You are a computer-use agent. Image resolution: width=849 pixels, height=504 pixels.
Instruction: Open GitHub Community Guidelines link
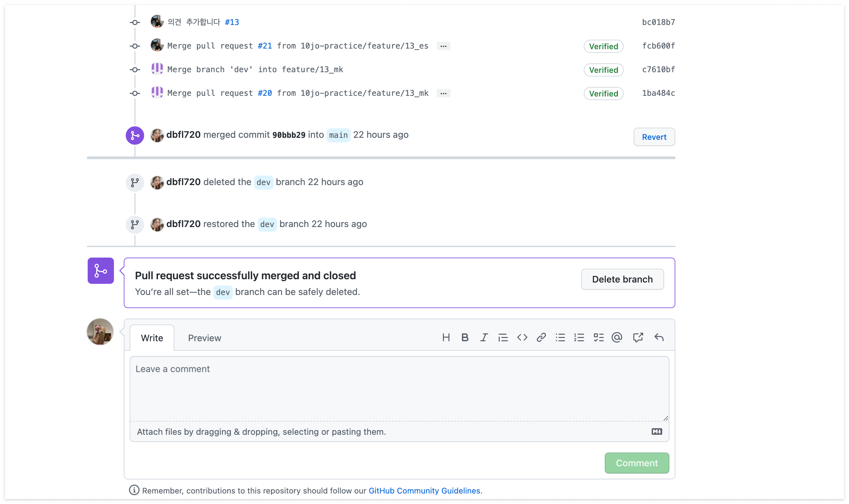click(424, 491)
